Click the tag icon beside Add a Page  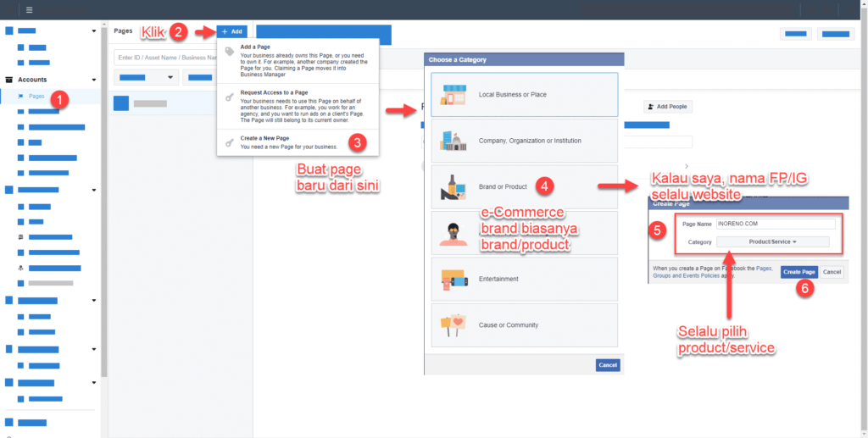click(x=229, y=52)
